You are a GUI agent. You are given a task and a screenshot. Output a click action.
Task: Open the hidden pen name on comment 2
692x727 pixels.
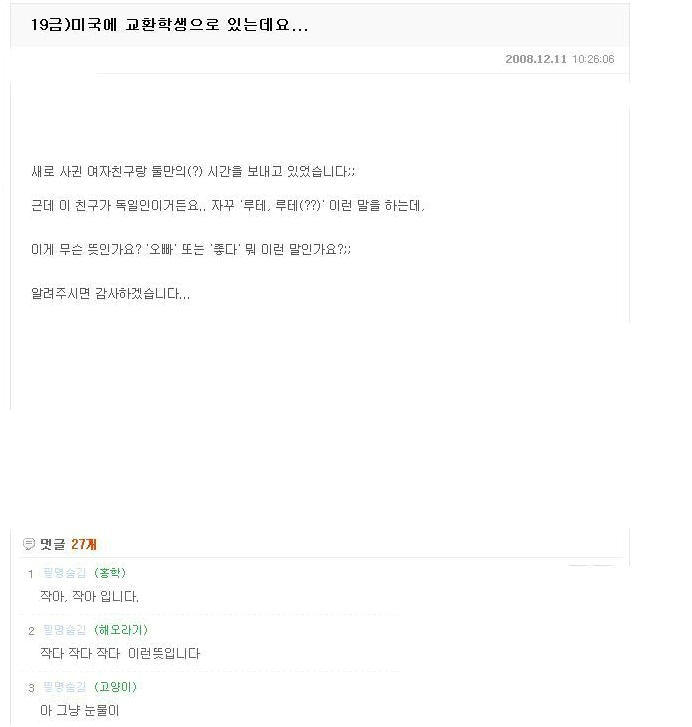tap(64, 630)
